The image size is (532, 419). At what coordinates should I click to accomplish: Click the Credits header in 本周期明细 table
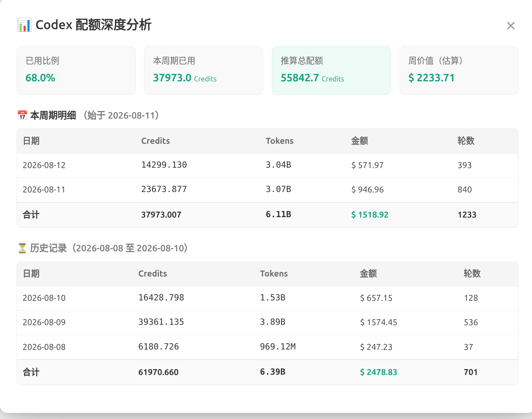pyautogui.click(x=155, y=141)
